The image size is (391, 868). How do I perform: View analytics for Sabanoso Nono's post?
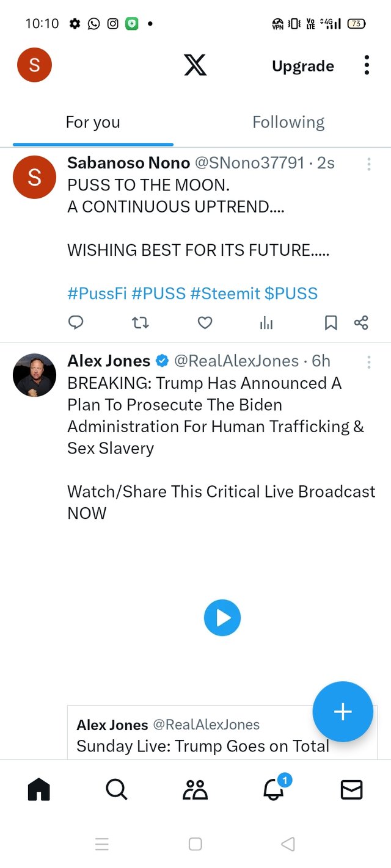click(266, 323)
